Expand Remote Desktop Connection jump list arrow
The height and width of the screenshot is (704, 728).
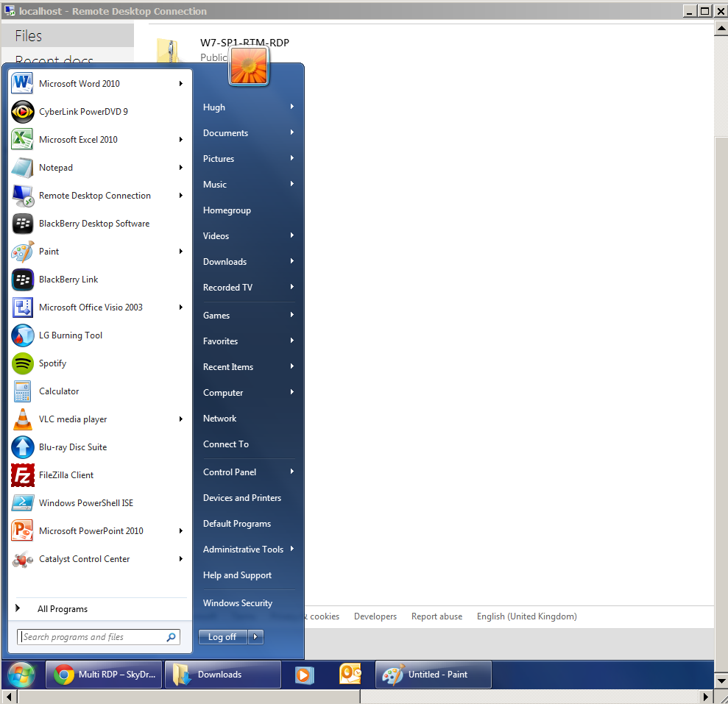click(180, 196)
